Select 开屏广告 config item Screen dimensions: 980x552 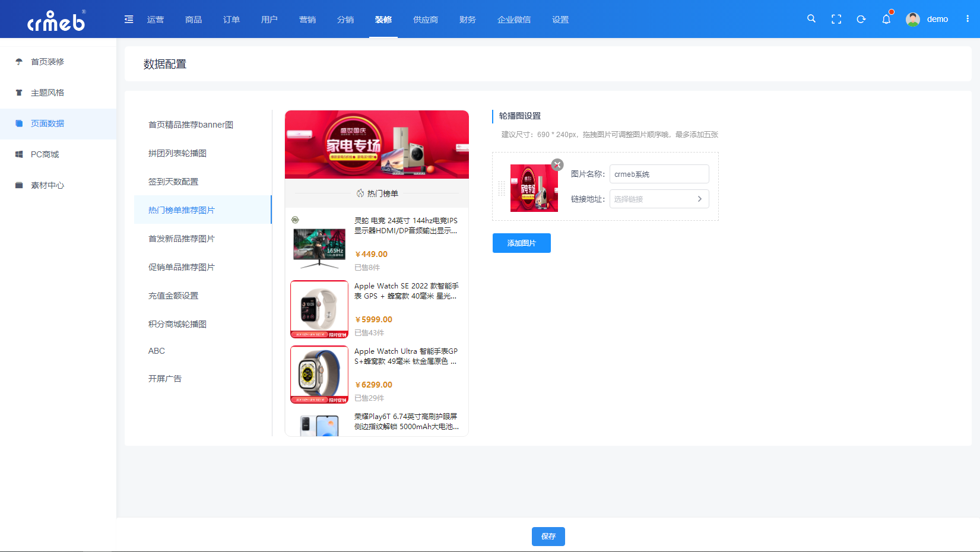(202, 379)
